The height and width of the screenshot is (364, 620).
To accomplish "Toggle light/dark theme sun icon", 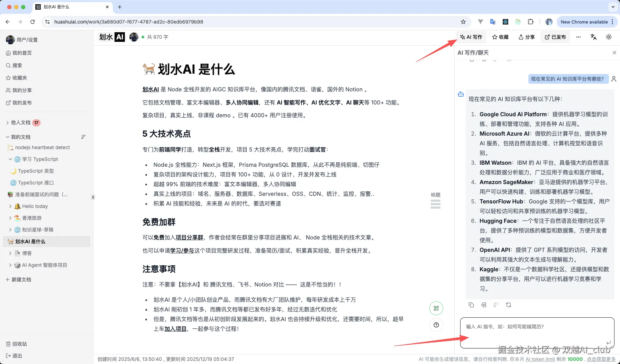I will click(609, 37).
